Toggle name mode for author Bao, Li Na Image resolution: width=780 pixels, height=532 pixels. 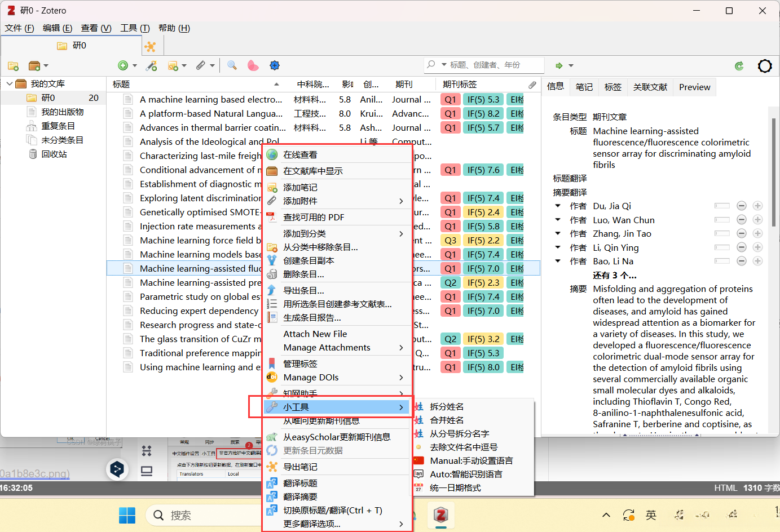722,261
